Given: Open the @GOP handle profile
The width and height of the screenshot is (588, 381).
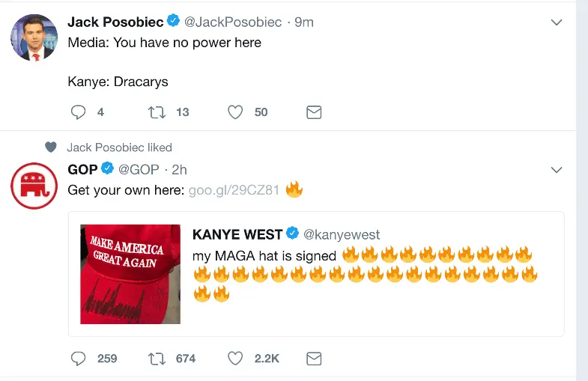Looking at the screenshot, I should click(139, 170).
